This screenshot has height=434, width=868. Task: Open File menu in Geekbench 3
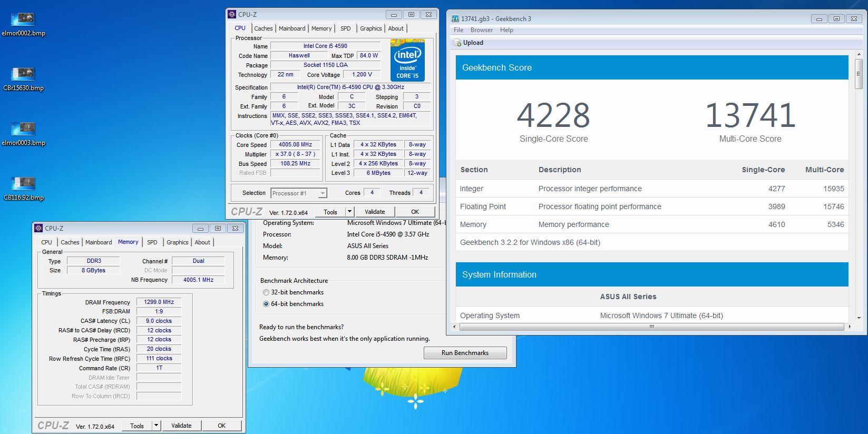click(x=459, y=30)
